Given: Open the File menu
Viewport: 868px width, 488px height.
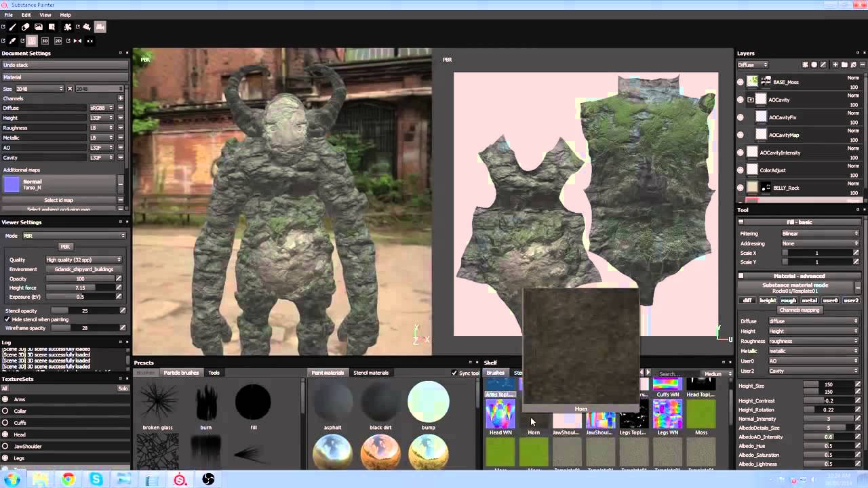Looking at the screenshot, I should [x=9, y=15].
